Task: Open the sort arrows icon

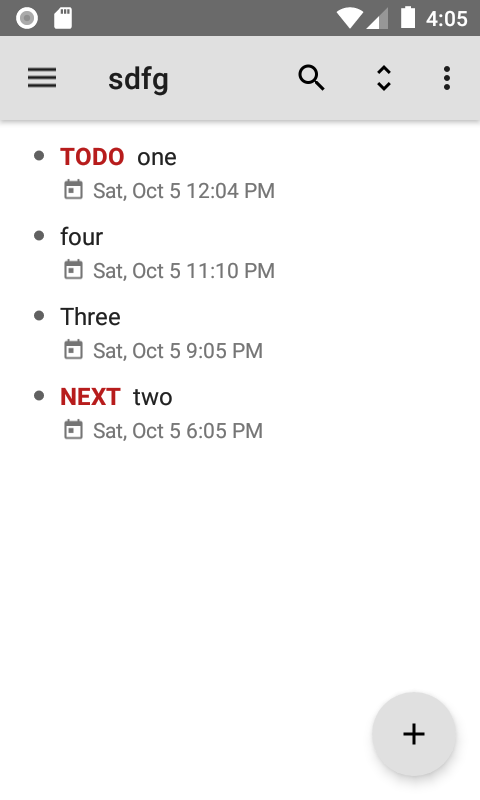Action: [x=384, y=79]
